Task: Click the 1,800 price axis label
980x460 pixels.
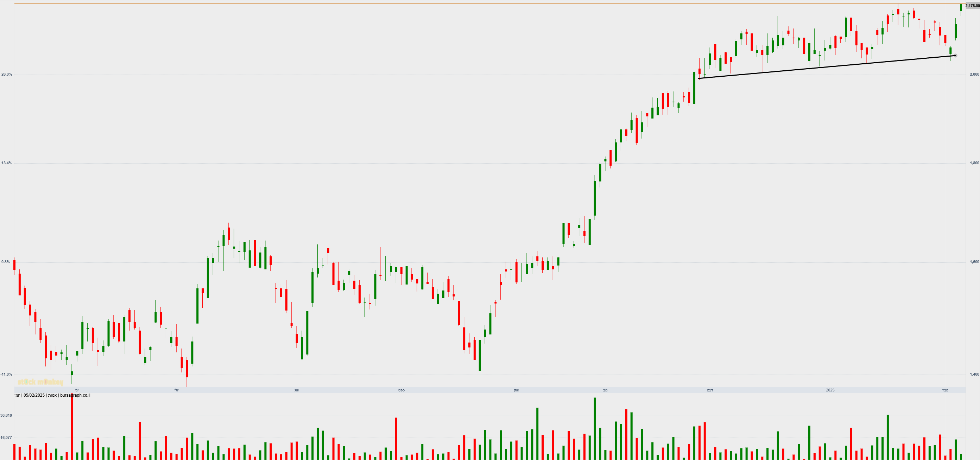Action: (974, 163)
